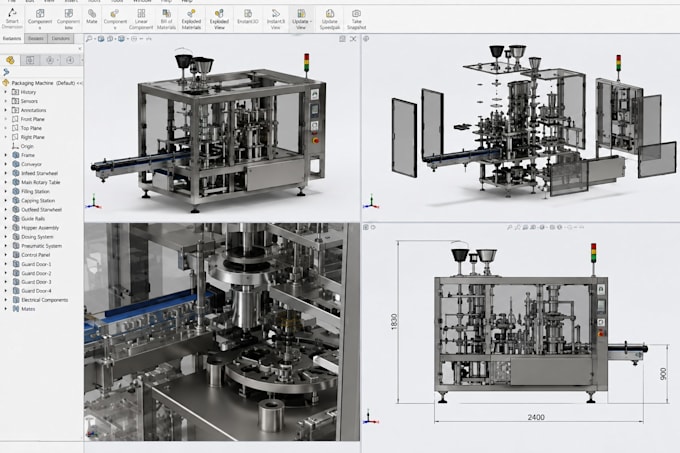Expand the Annotations folder
The height and width of the screenshot is (453, 680).
click(x=6, y=110)
